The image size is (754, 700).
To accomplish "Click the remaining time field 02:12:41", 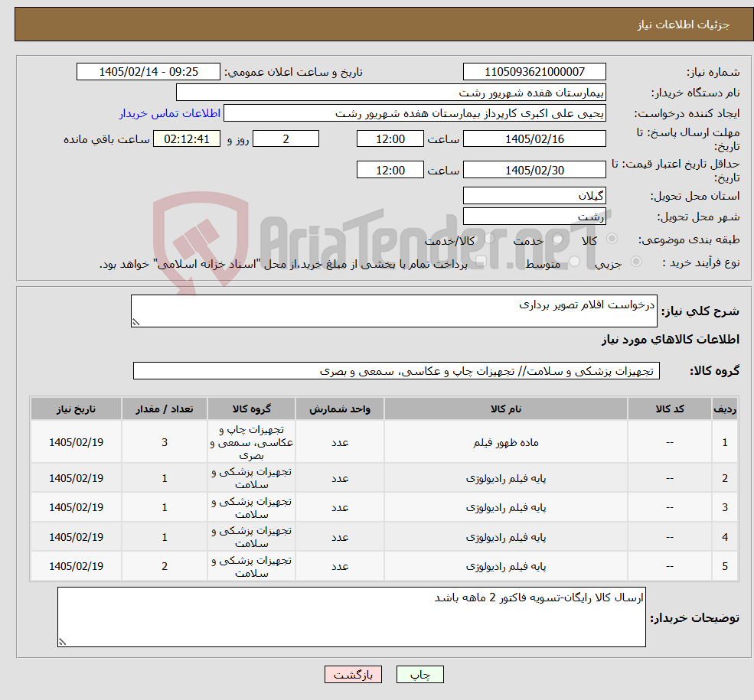I will click(187, 138).
